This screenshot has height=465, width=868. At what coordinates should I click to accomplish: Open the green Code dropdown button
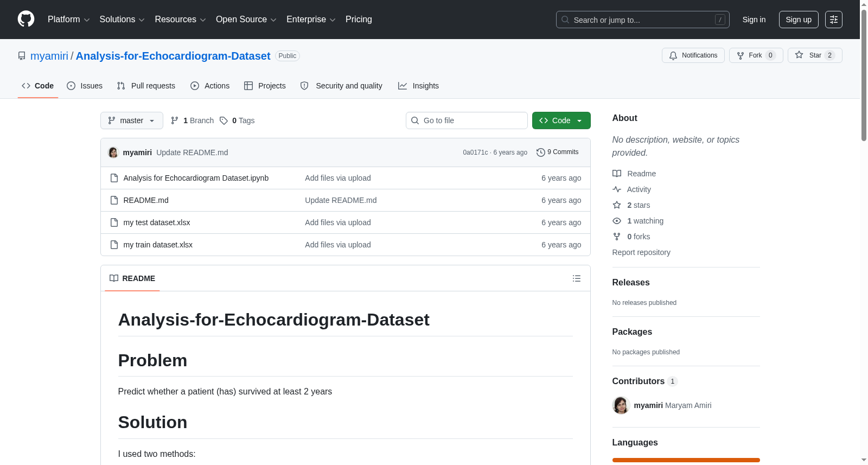(561, 120)
